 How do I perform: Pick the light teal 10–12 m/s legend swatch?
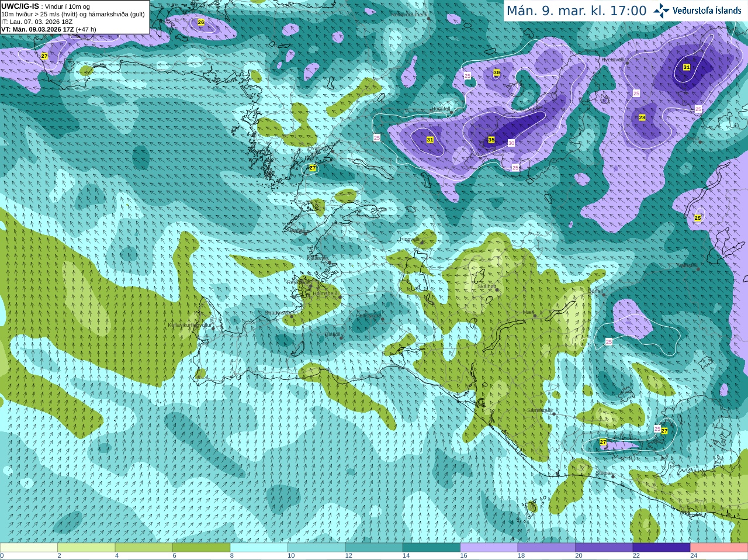pyautogui.click(x=316, y=548)
